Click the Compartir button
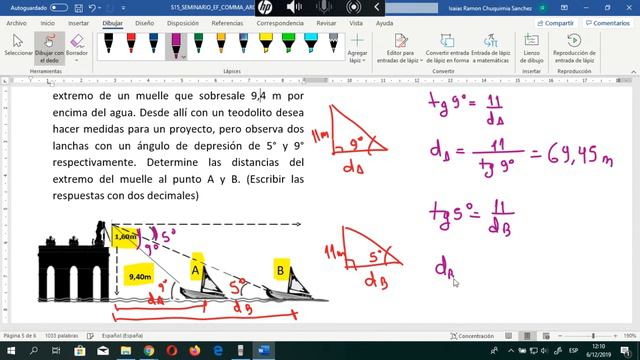640x360 pixels. click(556, 23)
